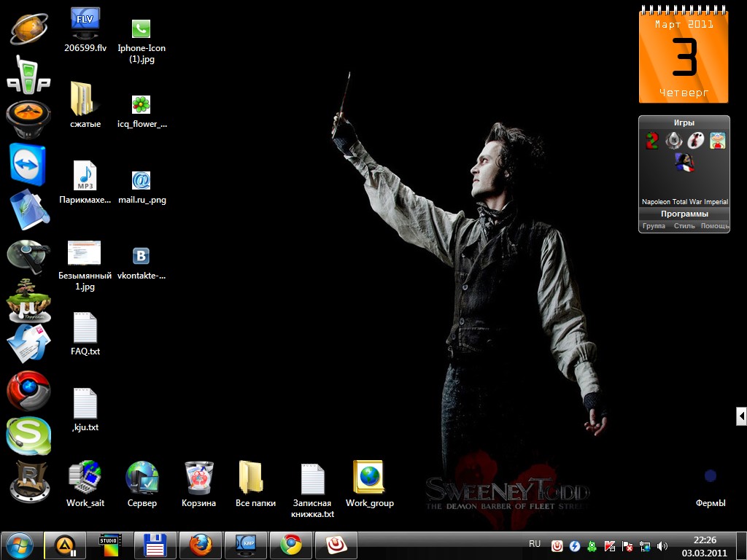Expand the hidden side panel arrow
This screenshot has height=560, width=747.
(x=741, y=416)
